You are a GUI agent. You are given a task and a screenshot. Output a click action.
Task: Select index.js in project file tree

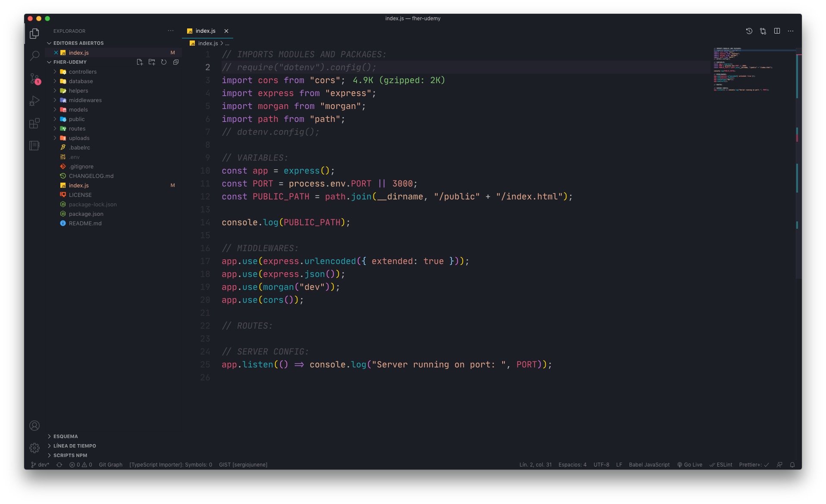click(x=114, y=186)
